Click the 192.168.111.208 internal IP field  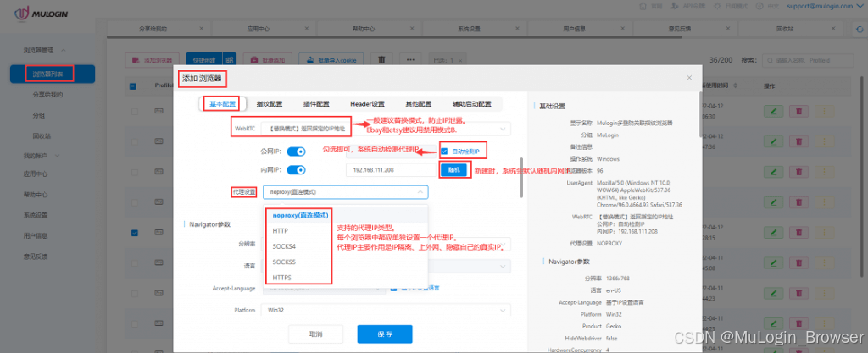[390, 170]
